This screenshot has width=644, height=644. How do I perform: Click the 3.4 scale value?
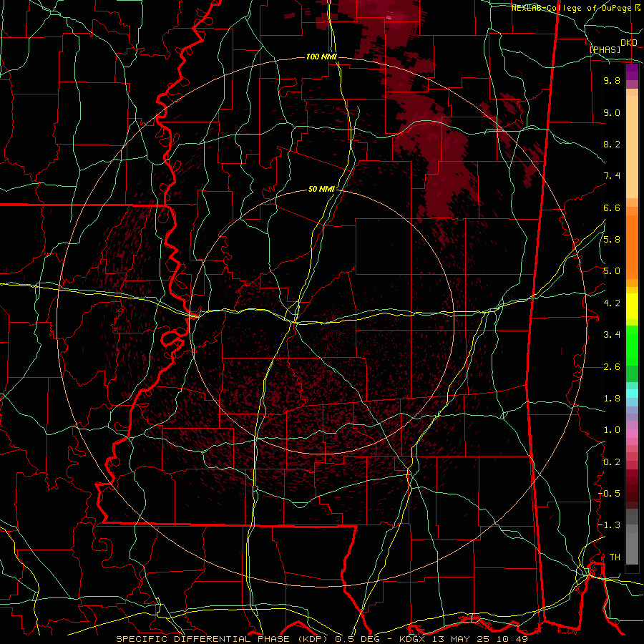[612, 335]
